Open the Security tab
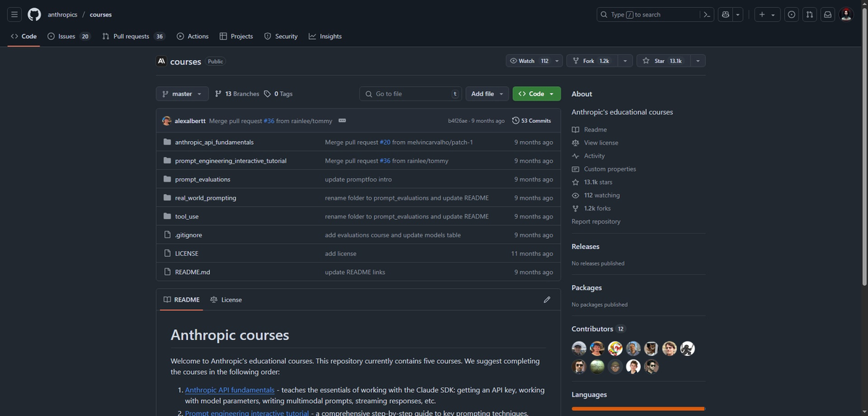The height and width of the screenshot is (416, 868). [x=281, y=36]
